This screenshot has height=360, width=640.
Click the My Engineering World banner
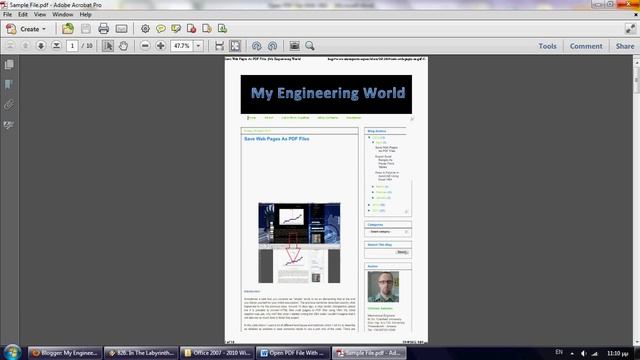[326, 94]
